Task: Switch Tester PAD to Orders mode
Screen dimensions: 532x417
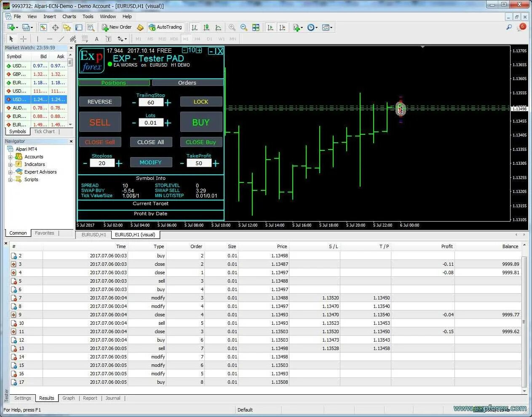Action: [187, 83]
